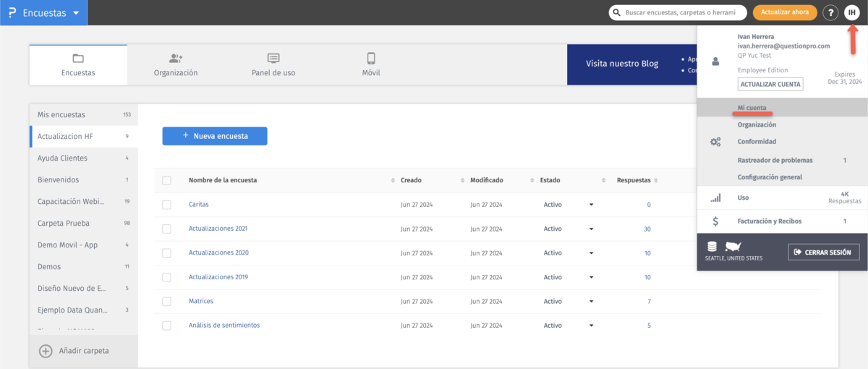Click the plus icon for Añadir carpeta
Viewport: 868px width, 369px height.
(46, 351)
